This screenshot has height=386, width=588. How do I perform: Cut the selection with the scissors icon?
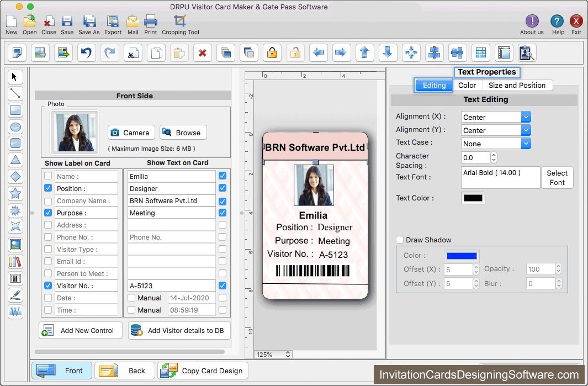(x=133, y=53)
